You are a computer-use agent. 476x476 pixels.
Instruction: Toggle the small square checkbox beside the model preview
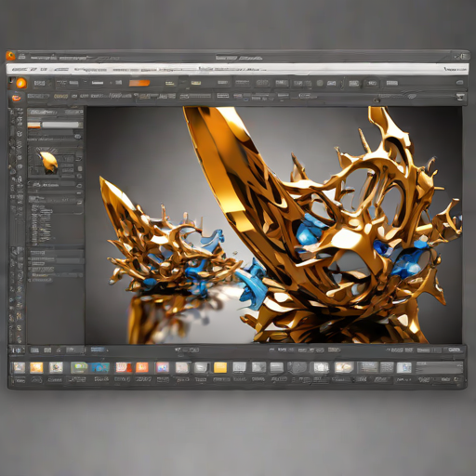pyautogui.click(x=80, y=168)
